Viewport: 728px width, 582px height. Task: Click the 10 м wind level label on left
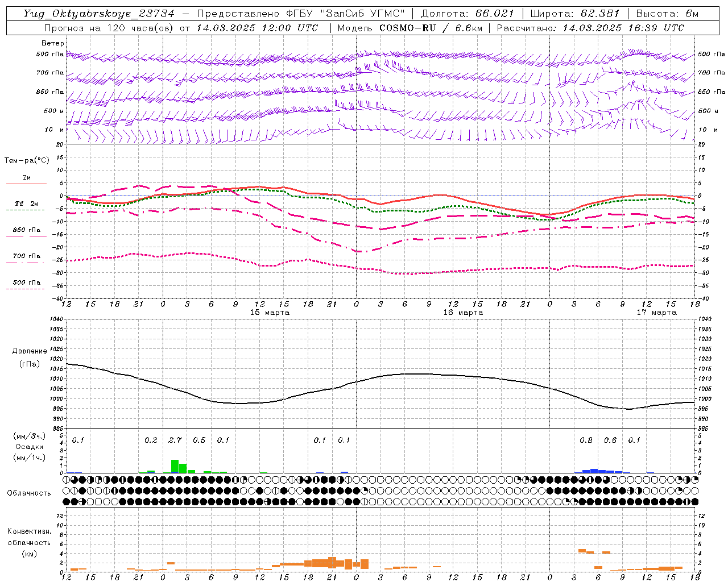point(54,130)
